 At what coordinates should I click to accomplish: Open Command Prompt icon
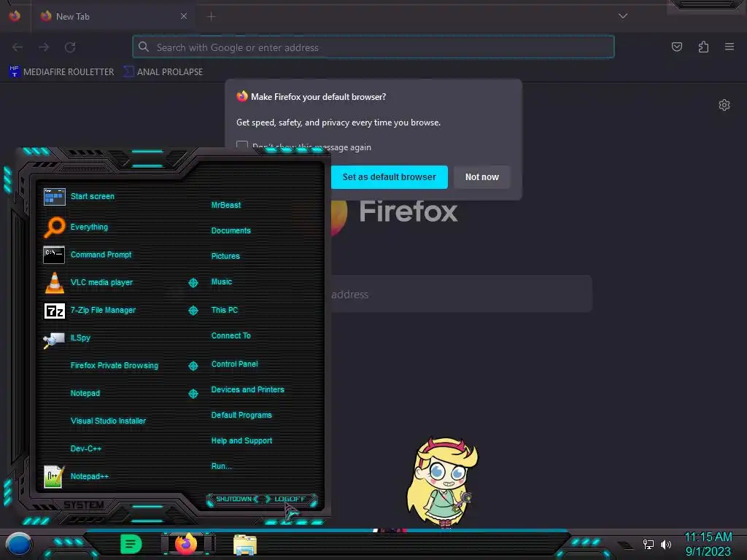tap(54, 254)
